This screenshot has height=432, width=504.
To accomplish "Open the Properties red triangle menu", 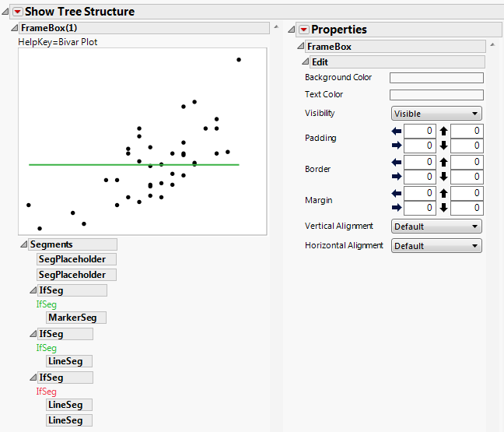I will click(304, 30).
